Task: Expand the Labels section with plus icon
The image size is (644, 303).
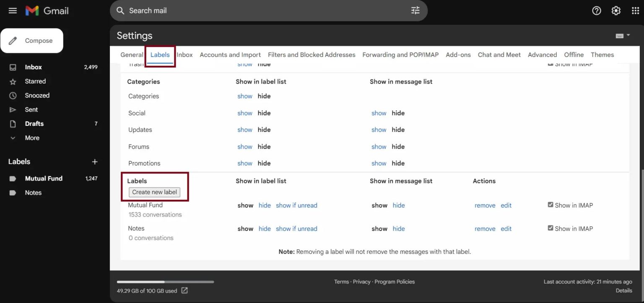Action: [x=95, y=162]
